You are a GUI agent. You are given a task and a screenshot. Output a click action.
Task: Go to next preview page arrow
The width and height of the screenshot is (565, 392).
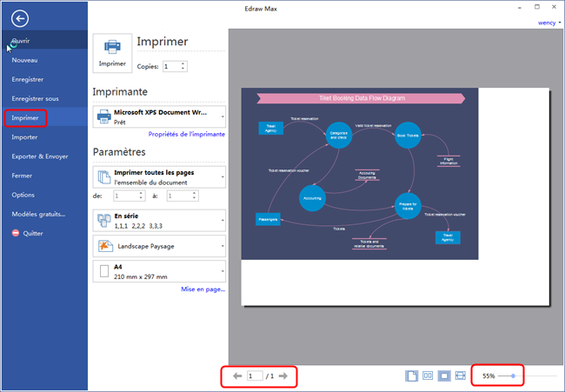coord(283,376)
